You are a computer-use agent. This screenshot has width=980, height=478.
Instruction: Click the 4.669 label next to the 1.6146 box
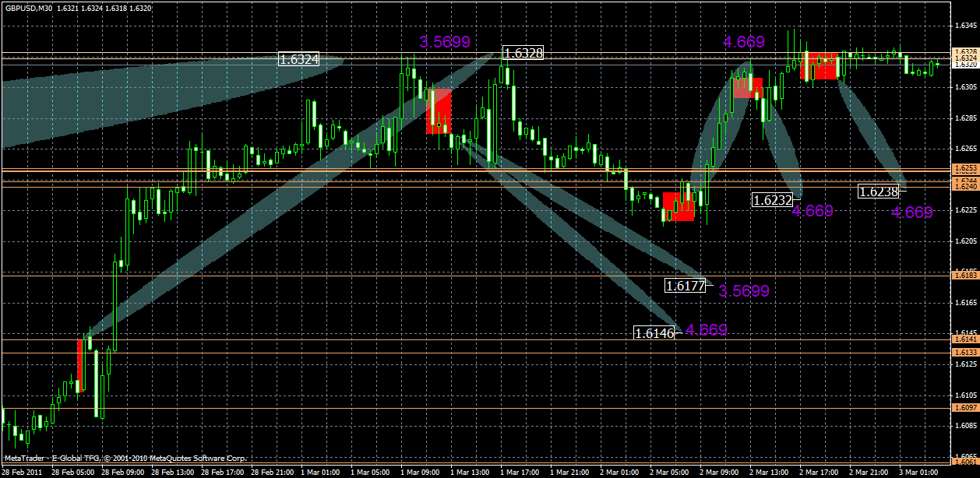click(x=705, y=329)
